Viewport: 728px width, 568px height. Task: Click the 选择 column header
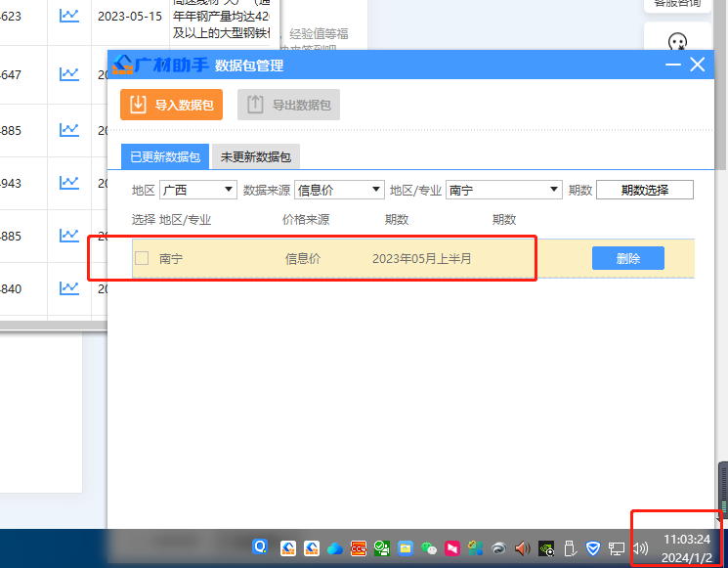click(x=144, y=219)
